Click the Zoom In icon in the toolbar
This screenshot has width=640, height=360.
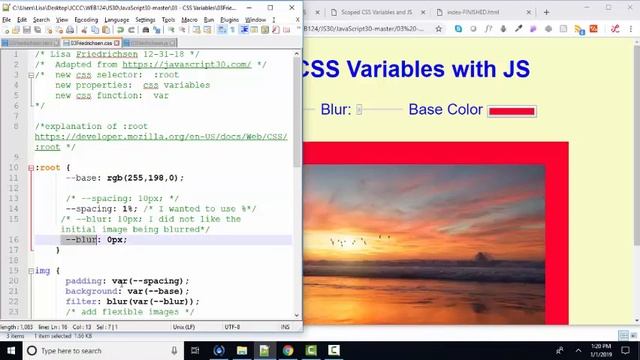171,30
